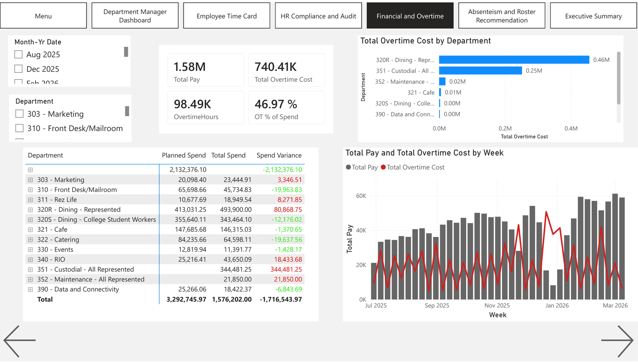Viewport: 638px width, 364px height.
Task: Expand 352 - Maintenance - All Represented row
Action: (x=30, y=279)
